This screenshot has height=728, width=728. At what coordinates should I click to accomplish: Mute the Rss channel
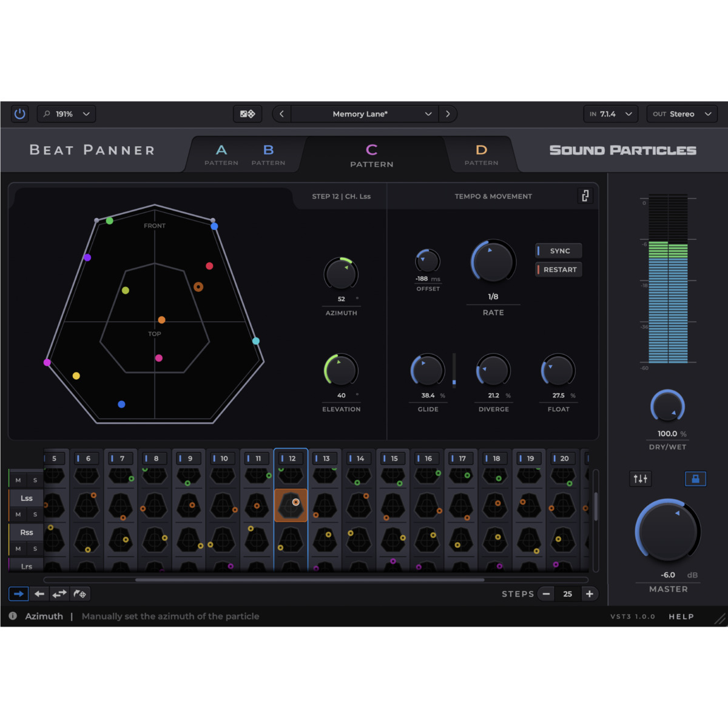point(18,548)
